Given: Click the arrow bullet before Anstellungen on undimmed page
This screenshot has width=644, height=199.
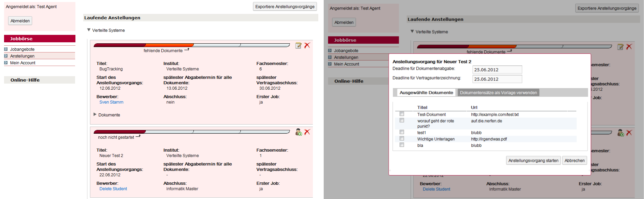Looking at the screenshot, I should 6,56.
